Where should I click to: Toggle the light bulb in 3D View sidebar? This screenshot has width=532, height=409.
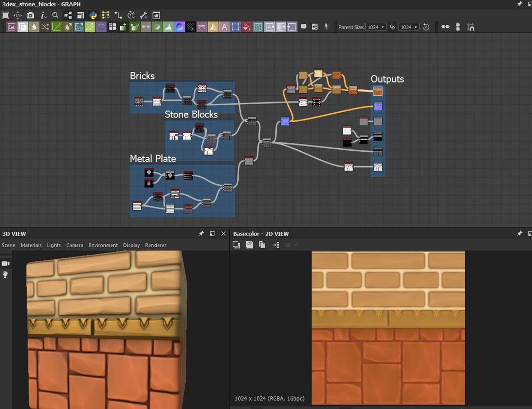pyautogui.click(x=5, y=275)
